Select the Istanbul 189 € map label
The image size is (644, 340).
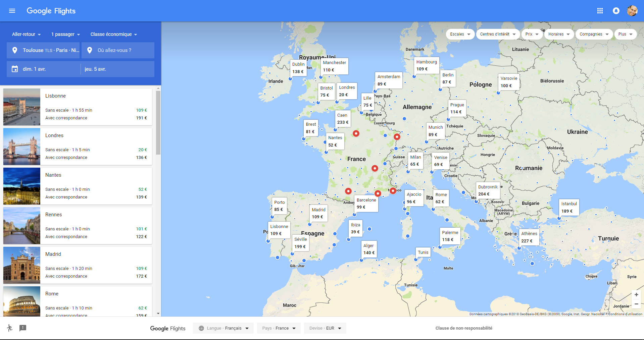tap(569, 207)
